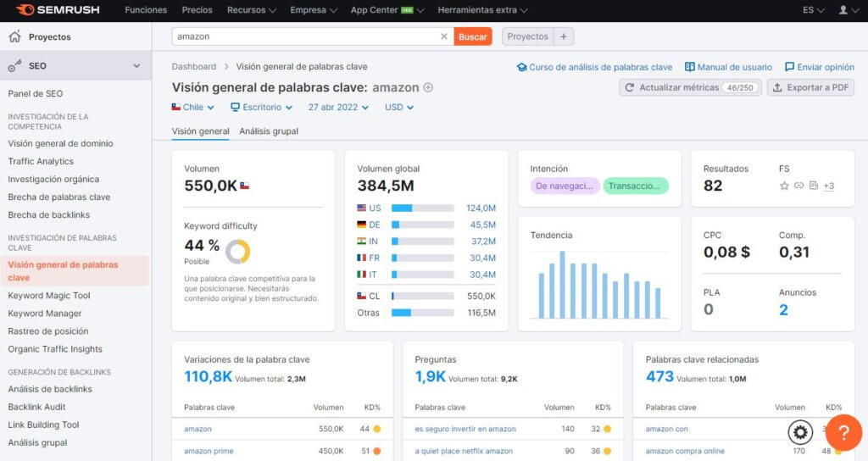Go to Dashboard breadcrumb

pos(194,66)
